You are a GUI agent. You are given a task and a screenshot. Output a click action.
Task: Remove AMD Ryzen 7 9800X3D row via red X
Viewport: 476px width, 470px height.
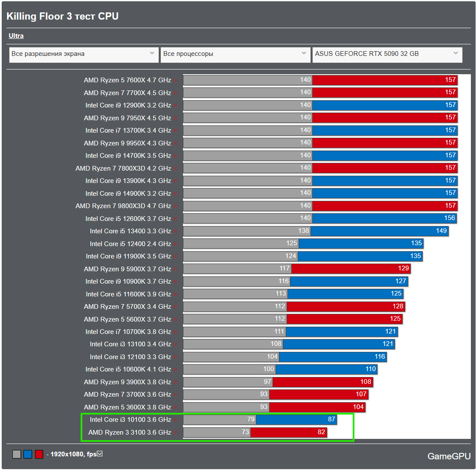(x=175, y=206)
